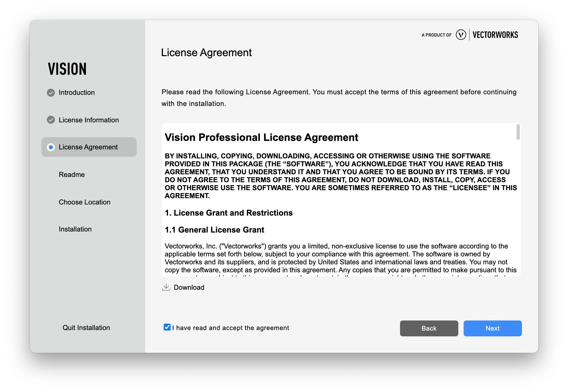Click the Next button
568x392 pixels.
click(492, 328)
